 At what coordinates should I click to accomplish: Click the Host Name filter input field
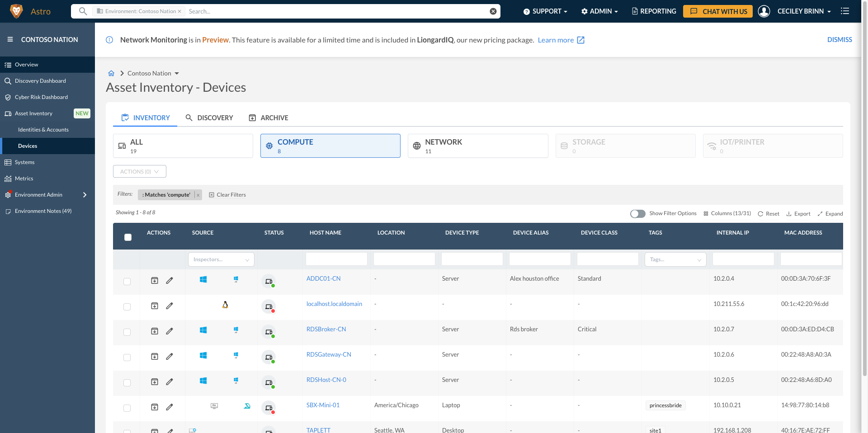coord(336,259)
